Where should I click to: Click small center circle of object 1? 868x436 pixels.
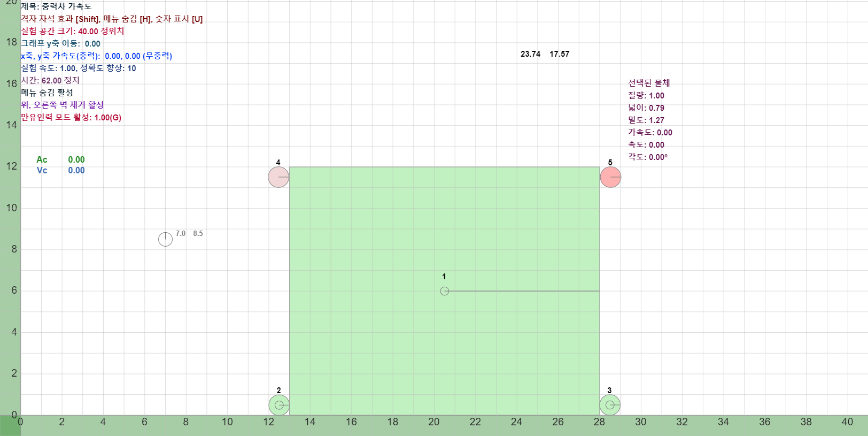pyautogui.click(x=445, y=291)
